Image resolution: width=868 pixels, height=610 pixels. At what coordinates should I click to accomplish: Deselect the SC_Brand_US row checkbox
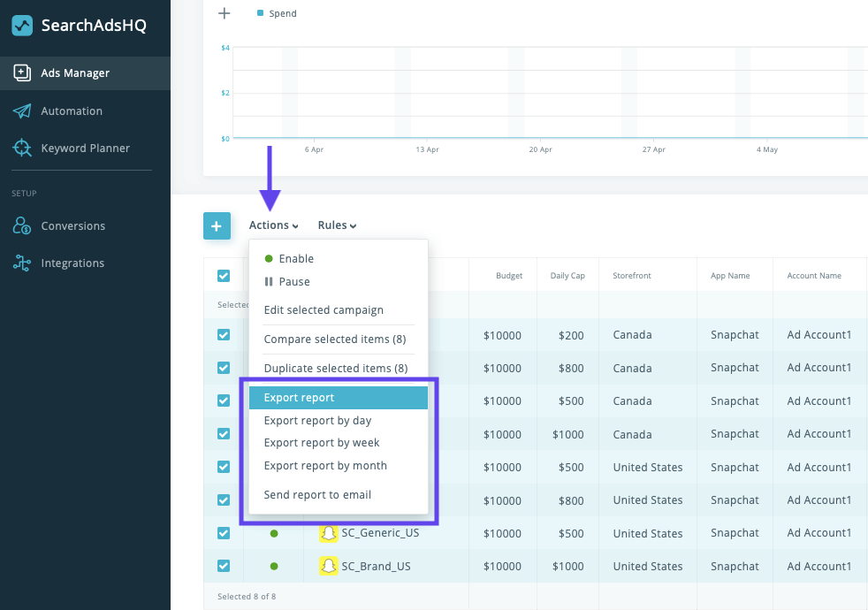224,566
